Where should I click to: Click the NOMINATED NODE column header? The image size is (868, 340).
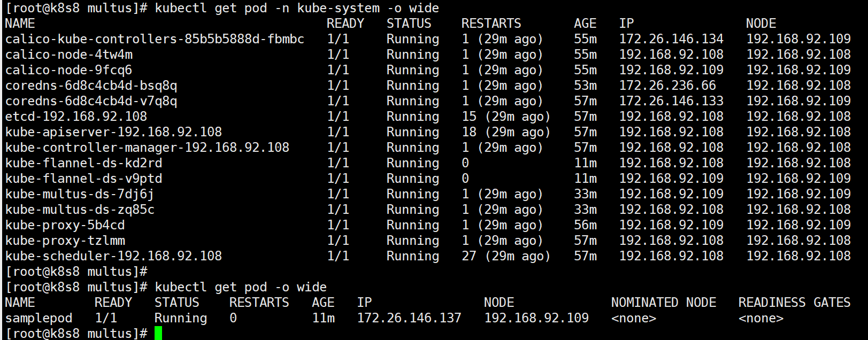pos(664,303)
